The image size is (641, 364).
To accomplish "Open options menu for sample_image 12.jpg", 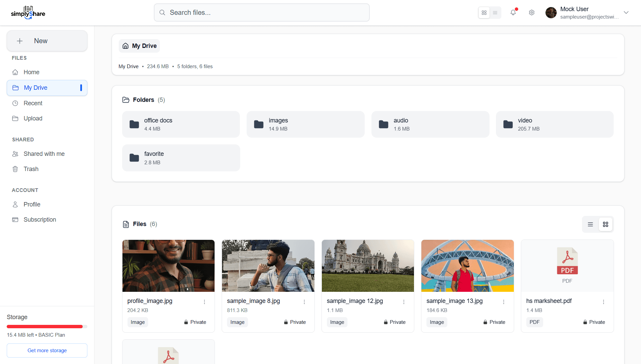I will (404, 302).
